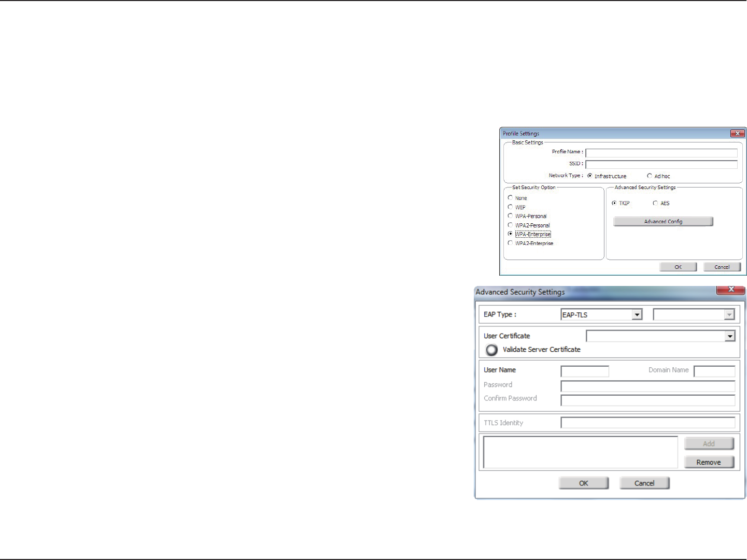The height and width of the screenshot is (560, 747).
Task: Click Cancel in Advanced Security Settings
Action: pos(644,483)
